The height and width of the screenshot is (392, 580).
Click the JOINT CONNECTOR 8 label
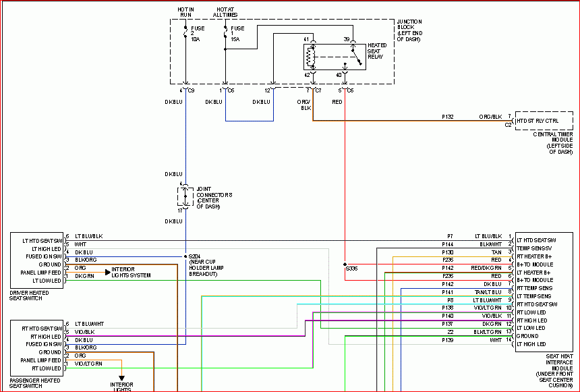214,198
